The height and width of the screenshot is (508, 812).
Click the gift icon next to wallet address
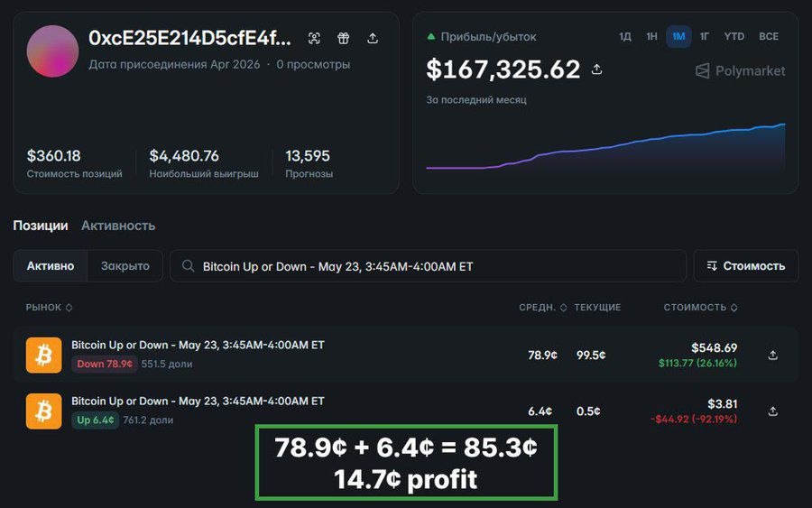tap(344, 38)
